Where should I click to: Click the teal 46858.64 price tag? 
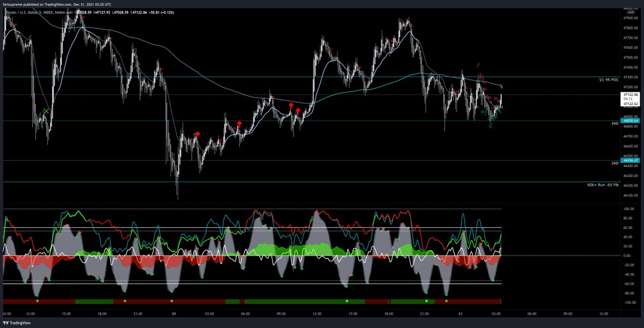click(630, 121)
